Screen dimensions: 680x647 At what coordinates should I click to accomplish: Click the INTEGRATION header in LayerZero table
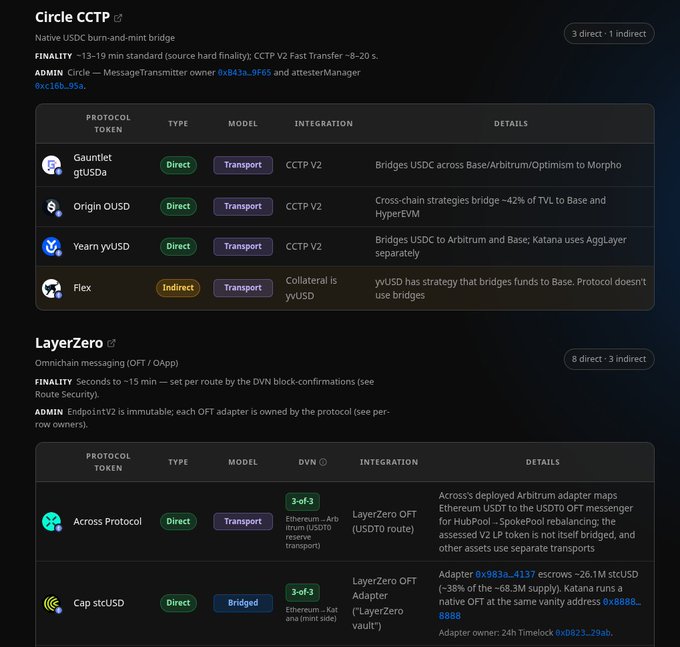389,462
